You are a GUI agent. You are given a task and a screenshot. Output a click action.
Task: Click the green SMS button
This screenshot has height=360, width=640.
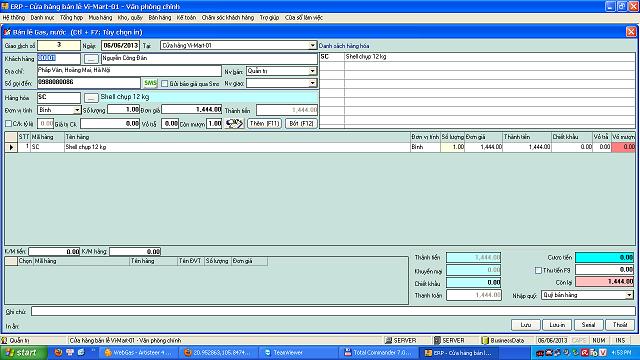click(150, 83)
